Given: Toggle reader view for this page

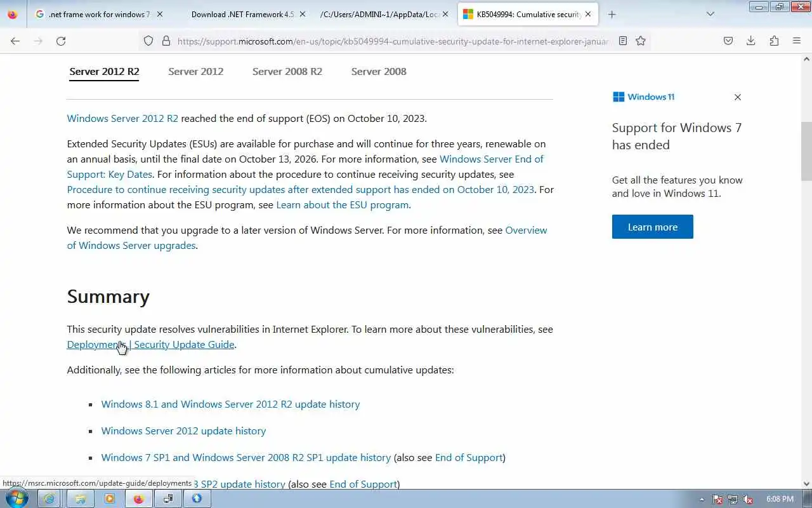Looking at the screenshot, I should (x=623, y=41).
